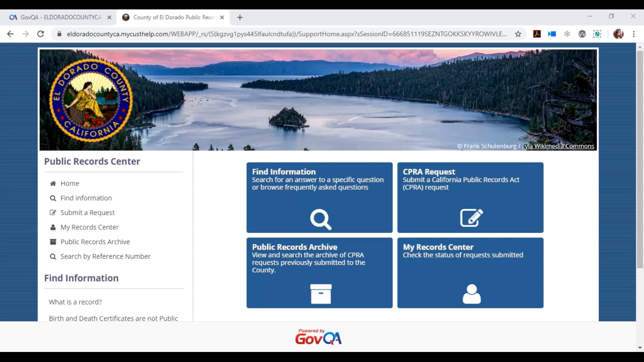The height and width of the screenshot is (362, 644).
Task: Open a new browser tab
Action: 240,17
